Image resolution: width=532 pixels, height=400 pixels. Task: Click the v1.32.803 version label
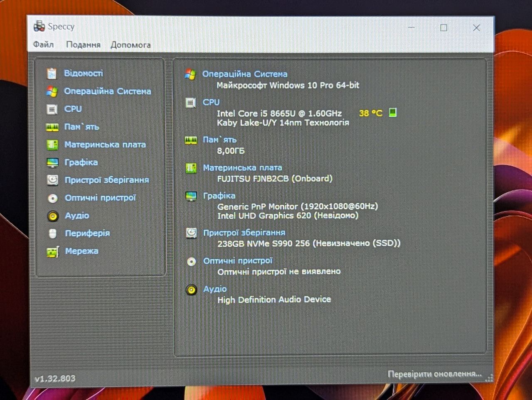pos(55,379)
